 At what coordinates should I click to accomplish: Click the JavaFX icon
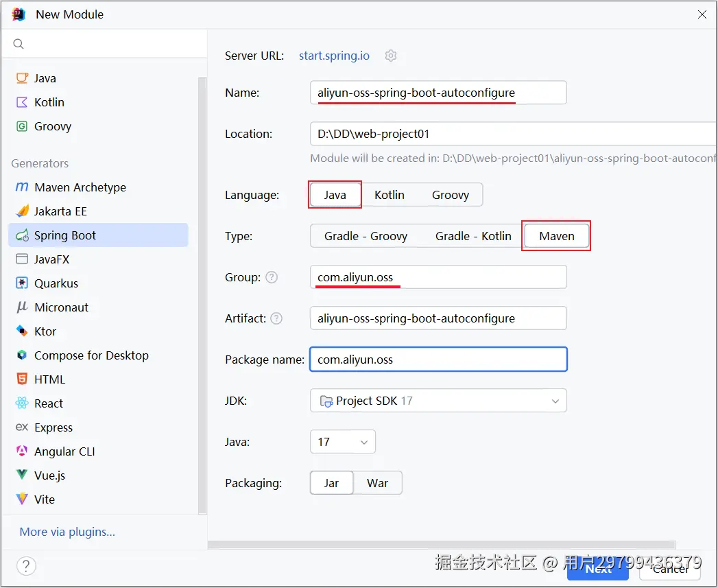point(22,259)
